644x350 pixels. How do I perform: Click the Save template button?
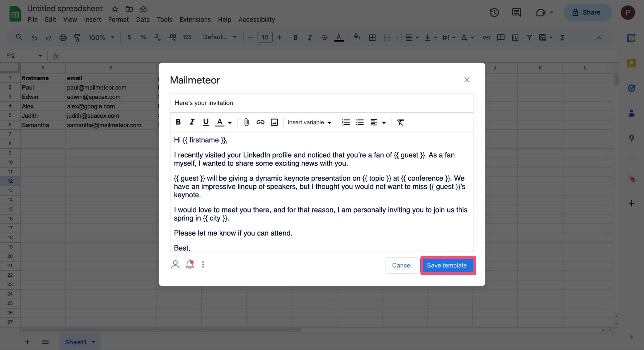(x=447, y=265)
